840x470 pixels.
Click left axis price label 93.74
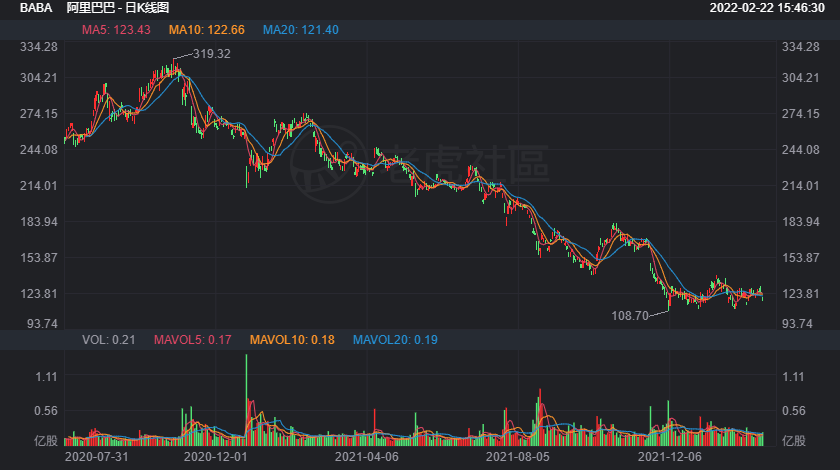point(42,324)
